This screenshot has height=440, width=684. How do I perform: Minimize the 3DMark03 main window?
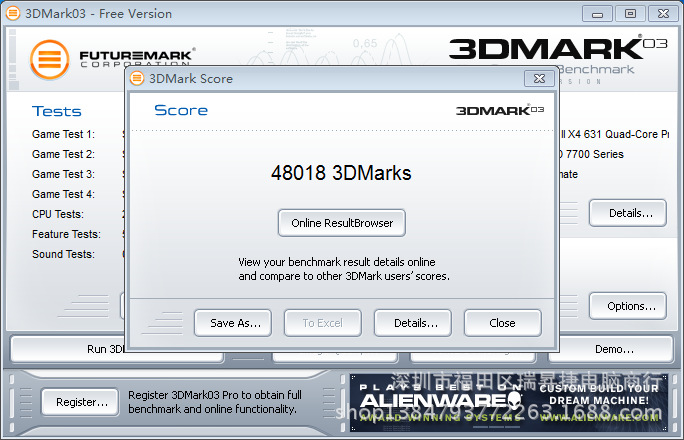click(597, 14)
